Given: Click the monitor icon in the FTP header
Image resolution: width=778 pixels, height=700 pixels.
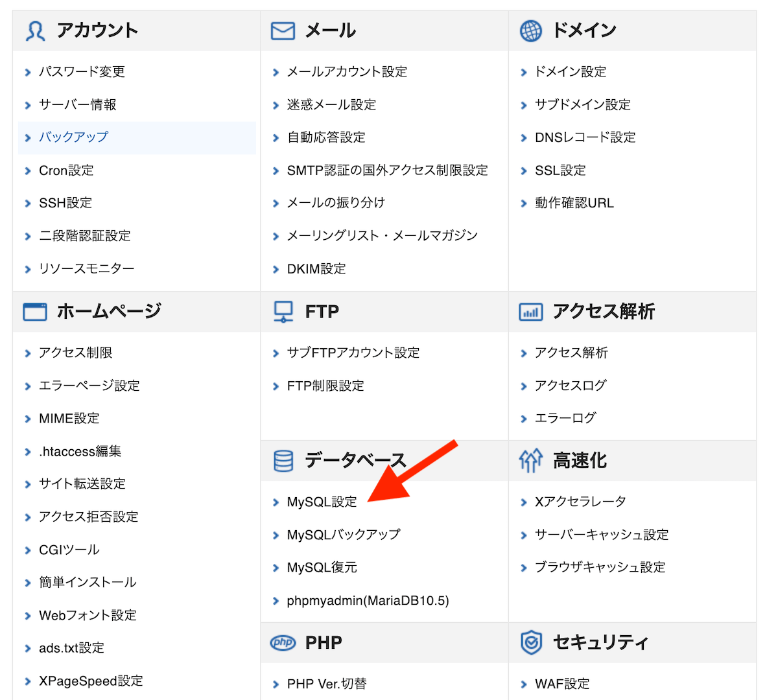Looking at the screenshot, I should coord(283,311).
